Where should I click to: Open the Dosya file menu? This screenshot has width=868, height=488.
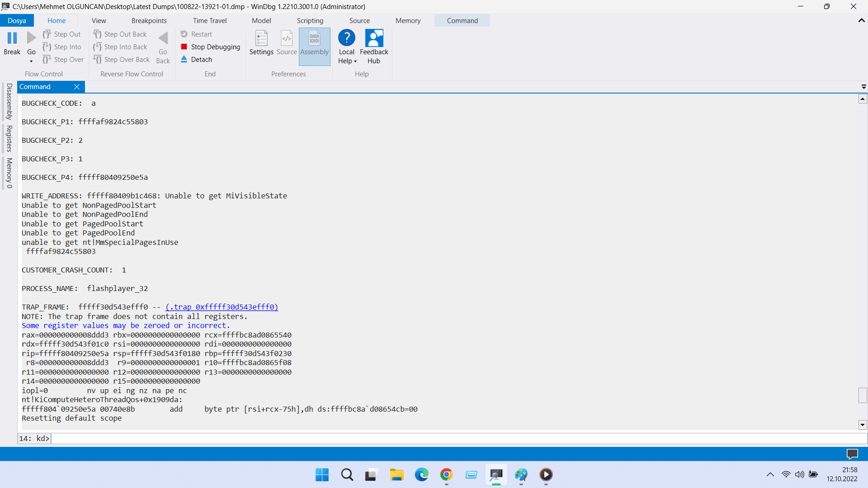pyautogui.click(x=17, y=21)
